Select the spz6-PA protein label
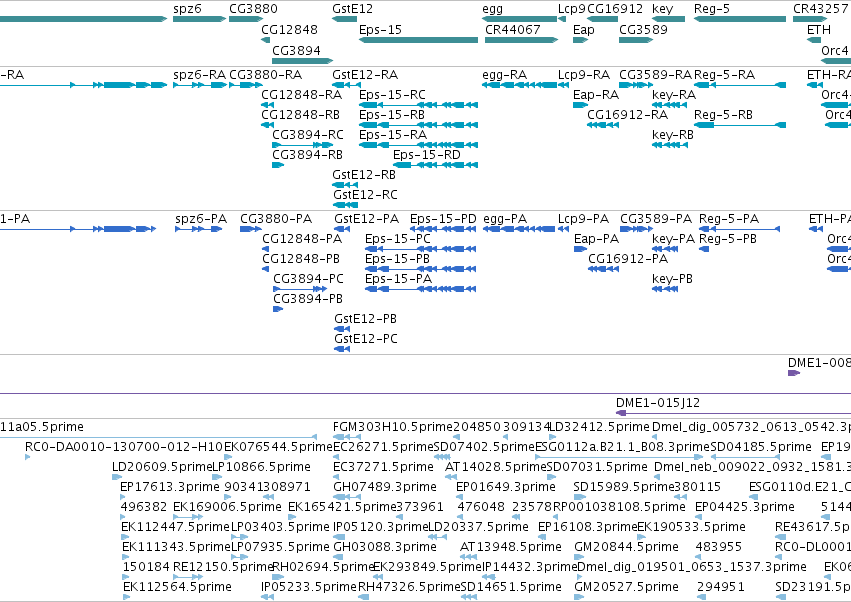This screenshot has width=851, height=602. click(x=201, y=219)
